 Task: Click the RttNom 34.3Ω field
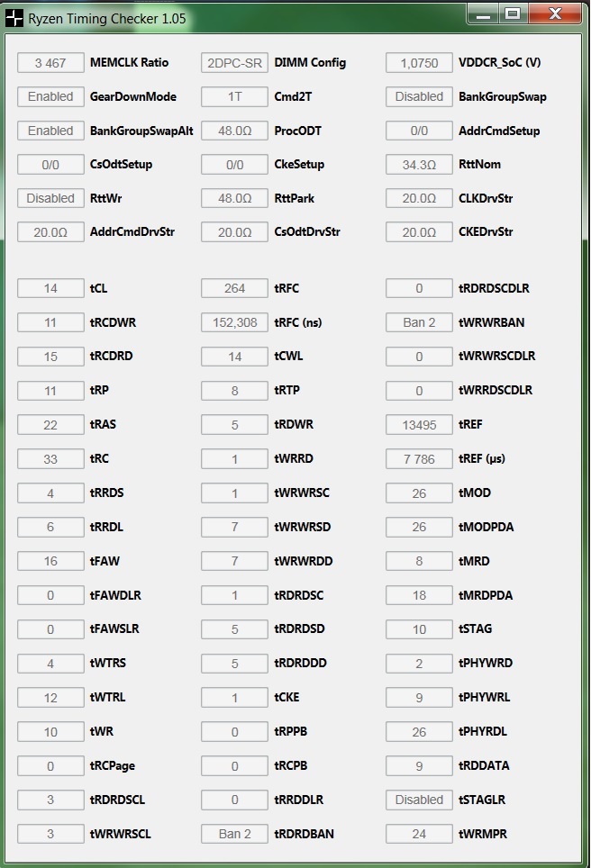(419, 165)
